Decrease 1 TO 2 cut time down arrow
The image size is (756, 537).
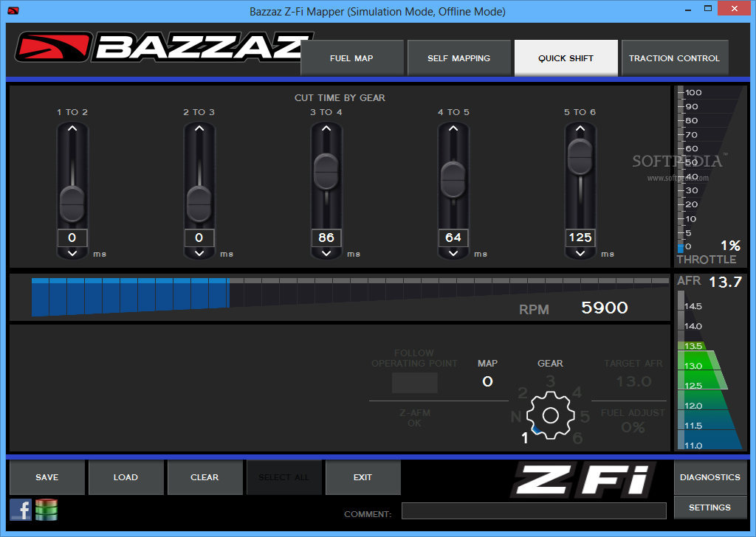coord(72,253)
